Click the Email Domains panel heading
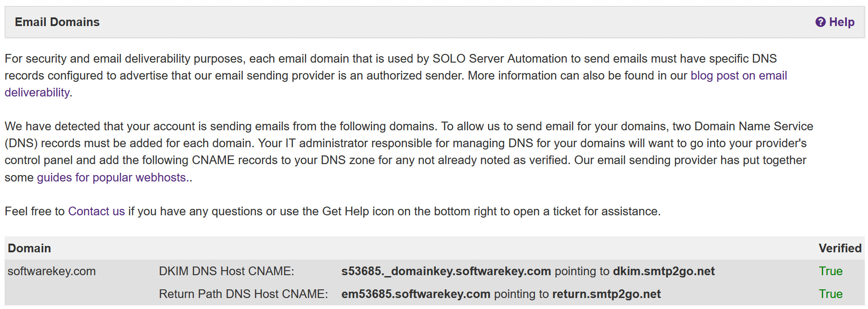 (x=57, y=22)
